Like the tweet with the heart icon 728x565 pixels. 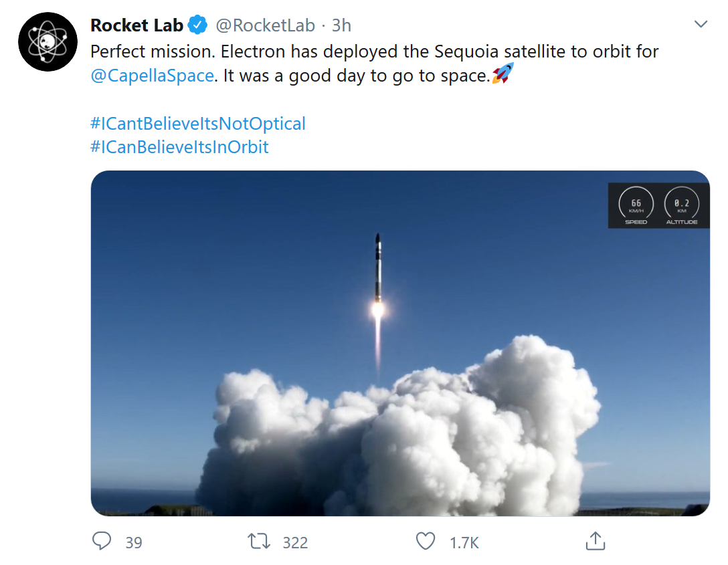tap(426, 541)
